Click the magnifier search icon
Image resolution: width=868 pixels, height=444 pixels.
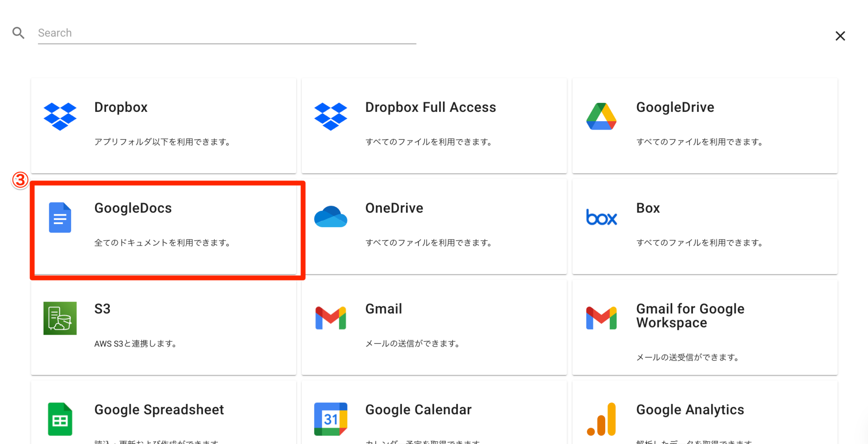(x=18, y=33)
